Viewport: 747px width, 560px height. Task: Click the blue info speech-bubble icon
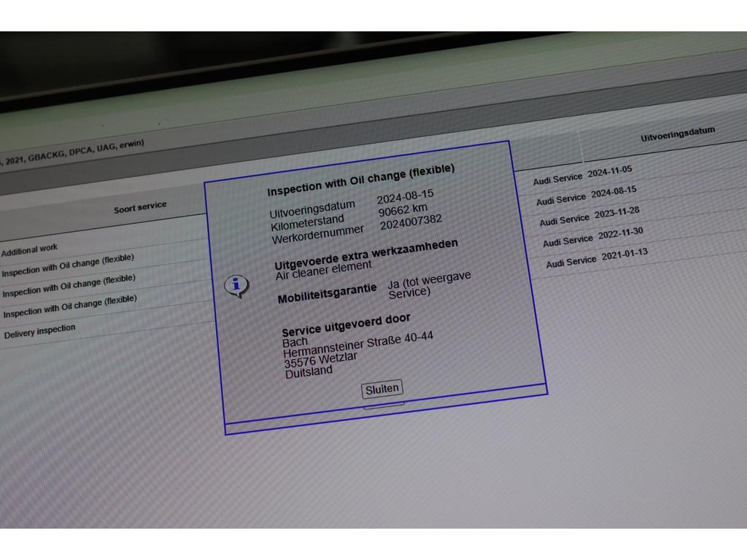coord(236,286)
